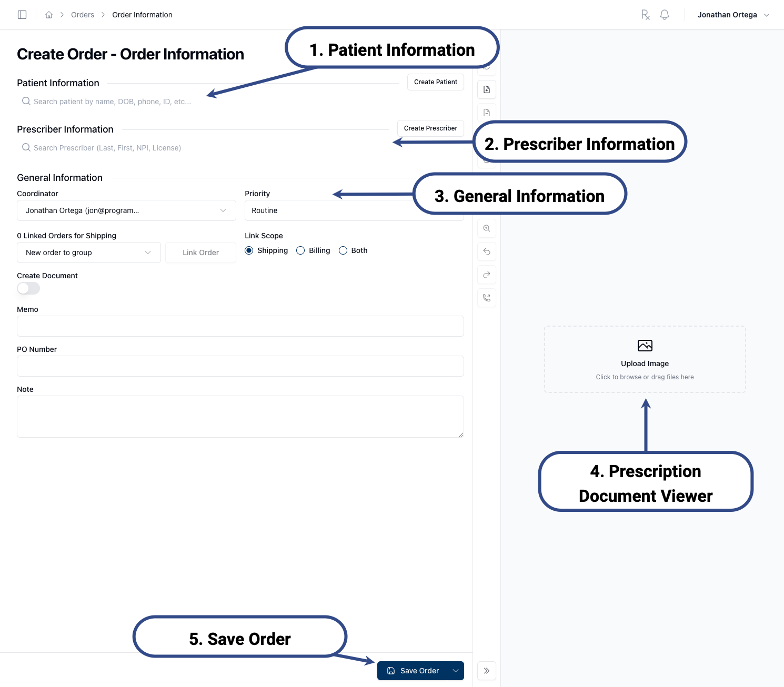Open the zoom magnifier tool in the viewer toolbar

(x=486, y=228)
